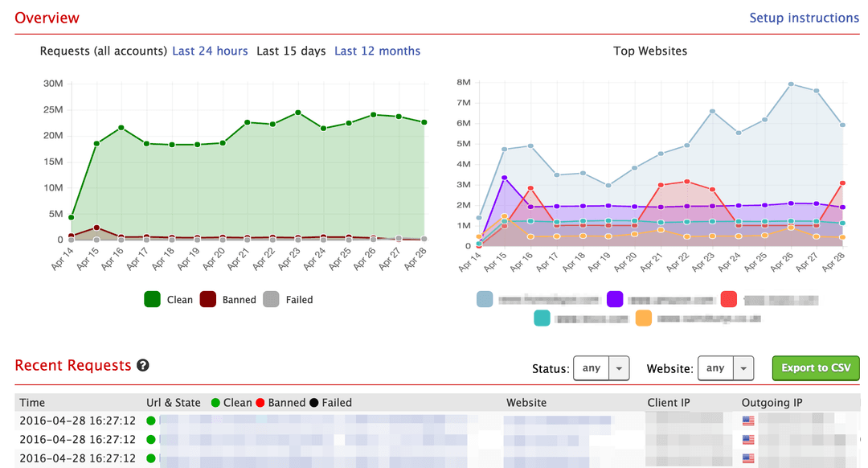Click the Apr 23 peak point on Requests chart
868x468 pixels.
tap(298, 113)
